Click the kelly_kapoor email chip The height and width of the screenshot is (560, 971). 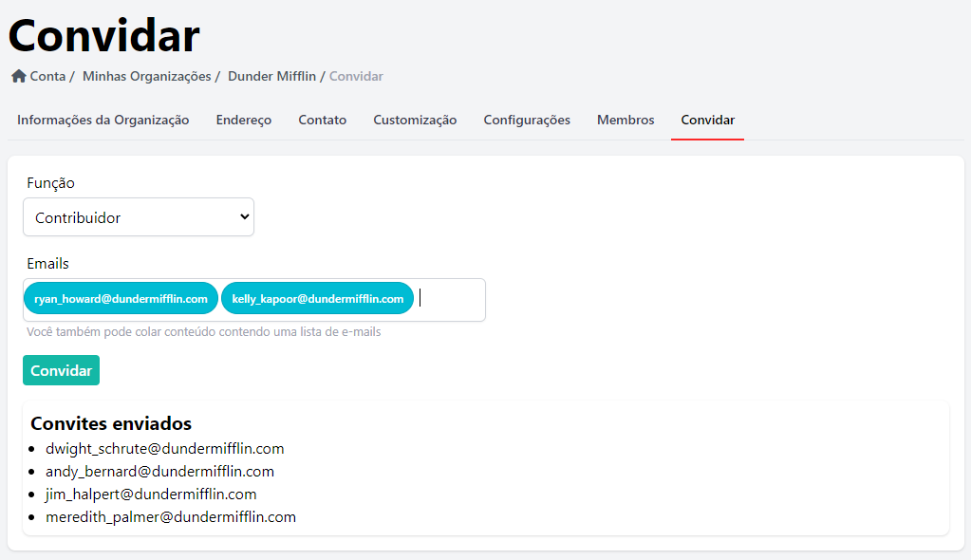click(318, 299)
